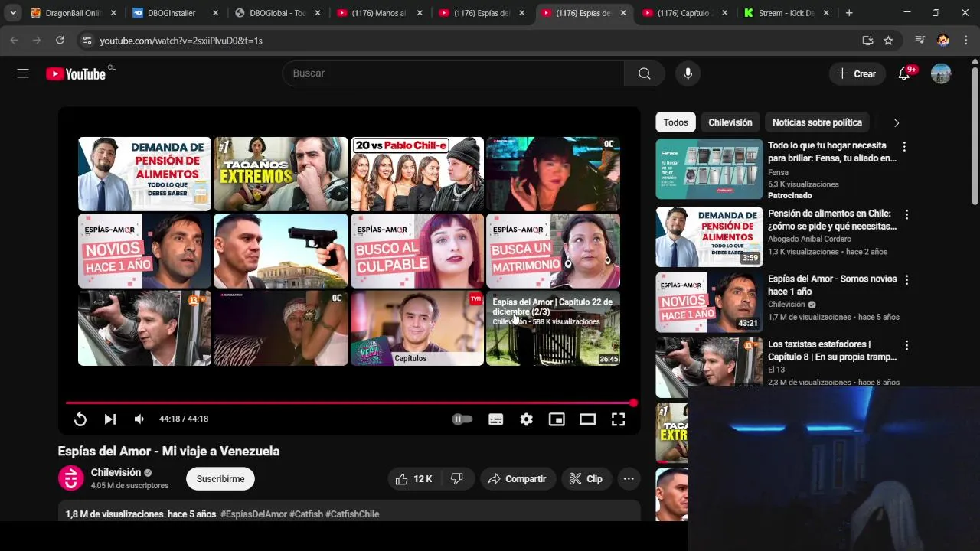Open the YouTube guide hamburger menu

click(23, 73)
